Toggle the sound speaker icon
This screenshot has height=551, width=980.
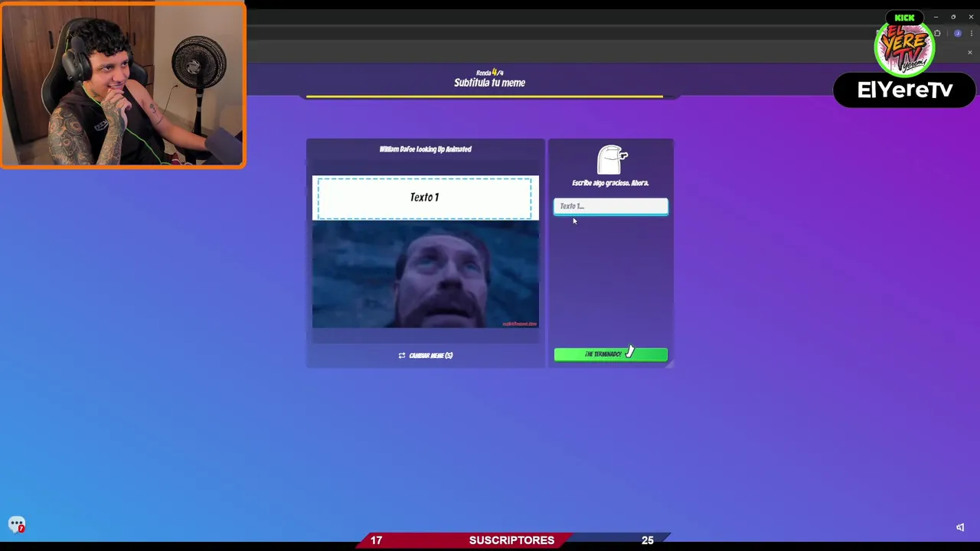[960, 527]
